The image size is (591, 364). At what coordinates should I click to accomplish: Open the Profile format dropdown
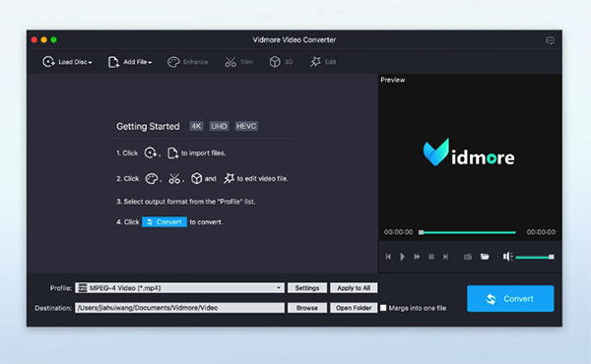(x=179, y=288)
